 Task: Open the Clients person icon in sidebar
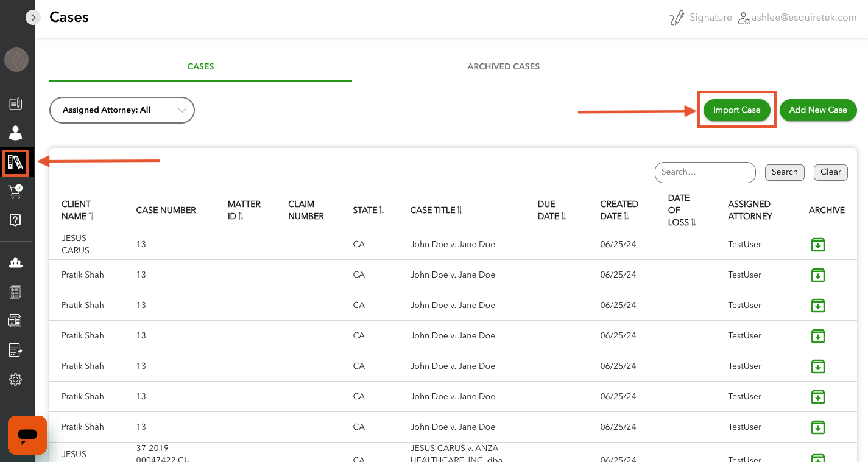(x=15, y=133)
